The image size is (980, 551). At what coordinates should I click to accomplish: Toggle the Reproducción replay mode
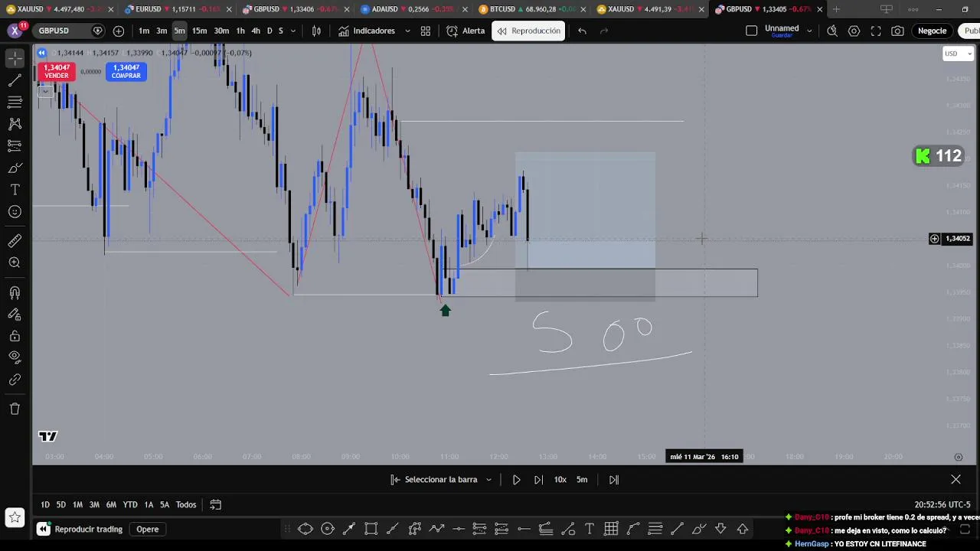coord(528,31)
